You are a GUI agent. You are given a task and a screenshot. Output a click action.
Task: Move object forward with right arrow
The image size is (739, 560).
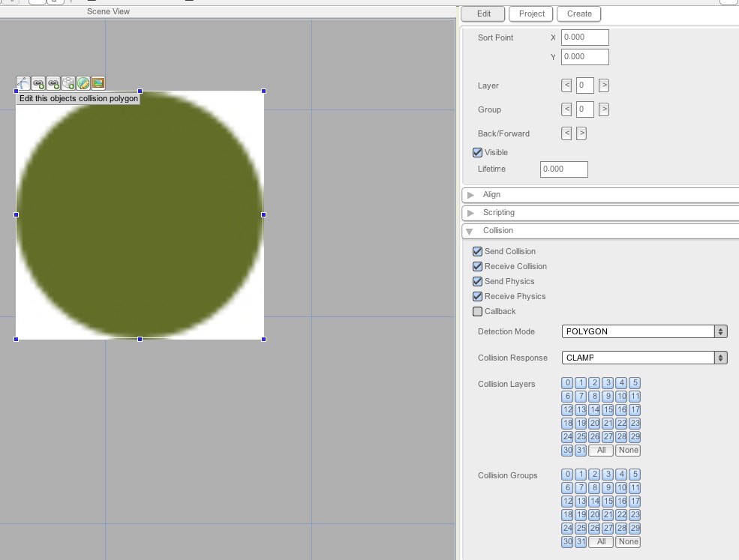[x=581, y=133]
